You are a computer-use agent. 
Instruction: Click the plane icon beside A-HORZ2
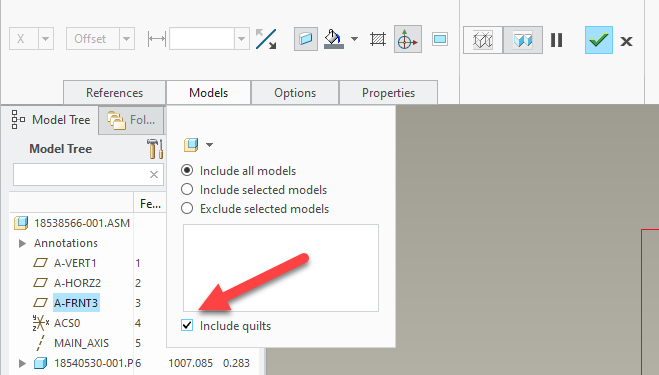40,283
